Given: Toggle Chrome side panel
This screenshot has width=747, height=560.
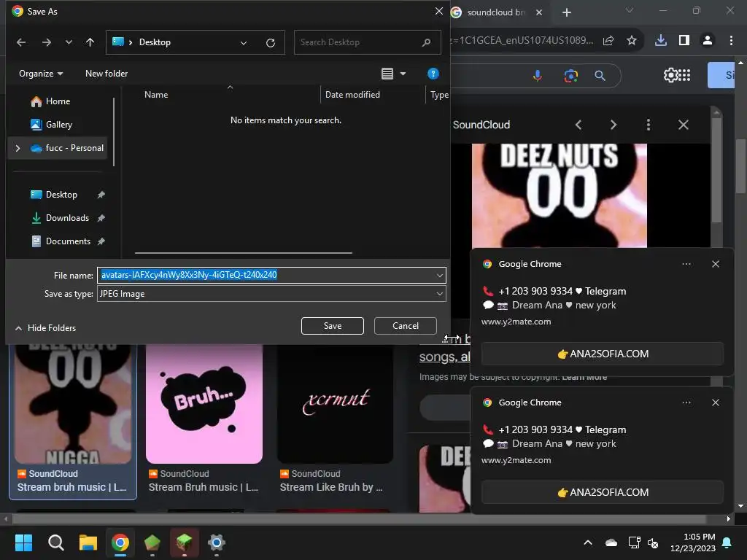Looking at the screenshot, I should click(x=684, y=41).
